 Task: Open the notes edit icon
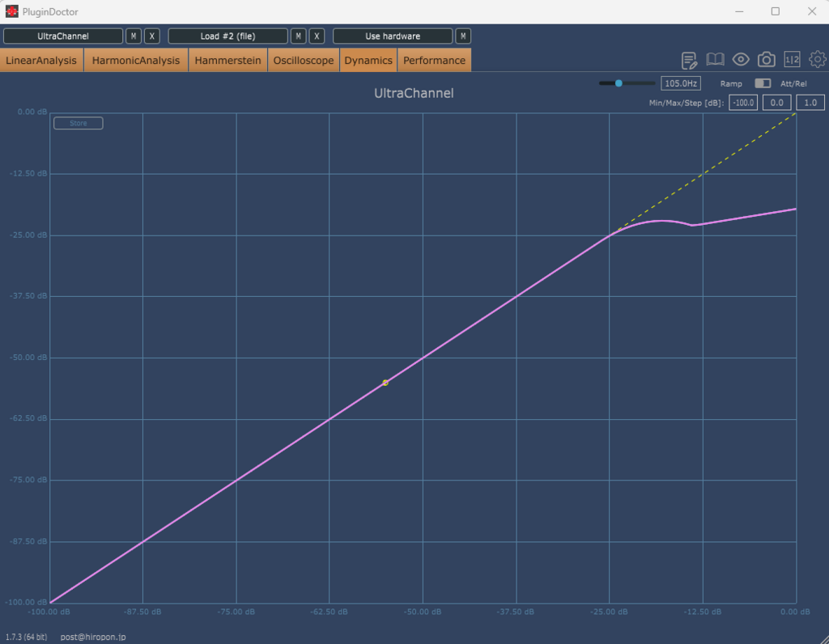pyautogui.click(x=689, y=60)
